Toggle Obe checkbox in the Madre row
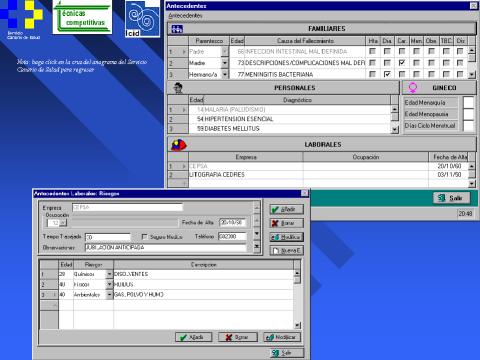 431,63
